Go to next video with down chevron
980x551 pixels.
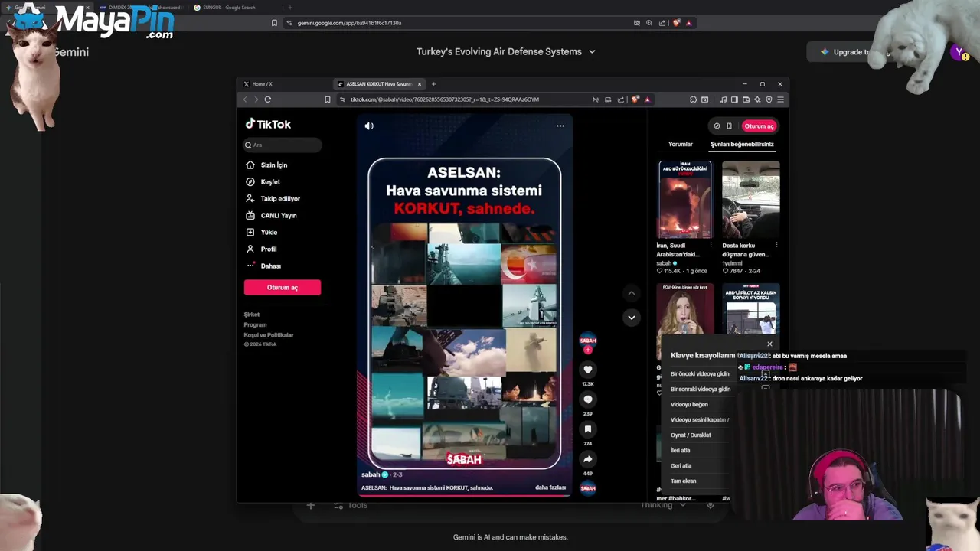[631, 317]
